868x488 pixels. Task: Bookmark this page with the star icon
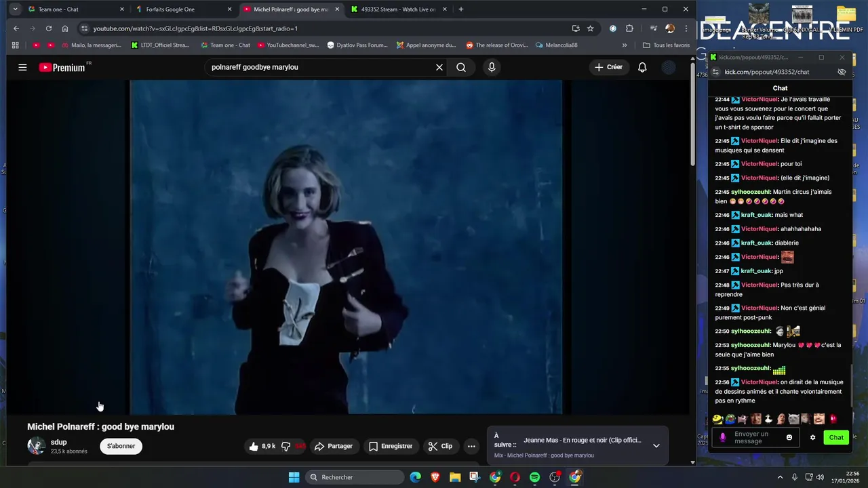pyautogui.click(x=591, y=28)
